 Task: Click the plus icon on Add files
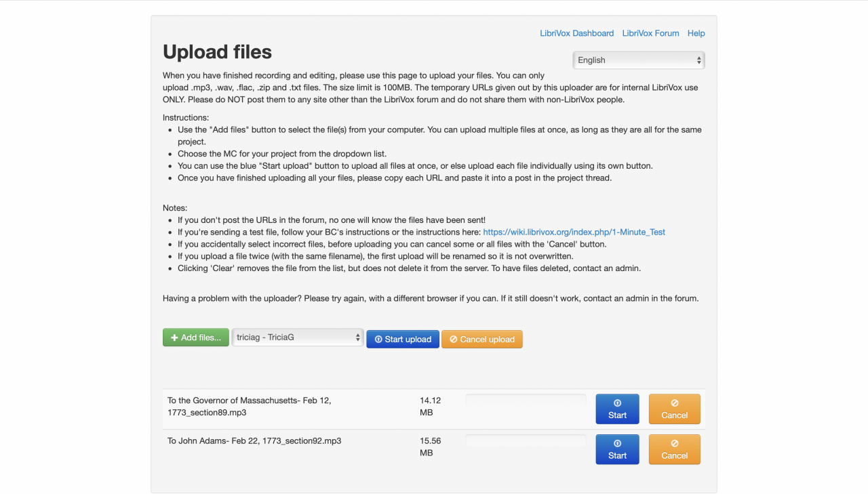coord(174,337)
